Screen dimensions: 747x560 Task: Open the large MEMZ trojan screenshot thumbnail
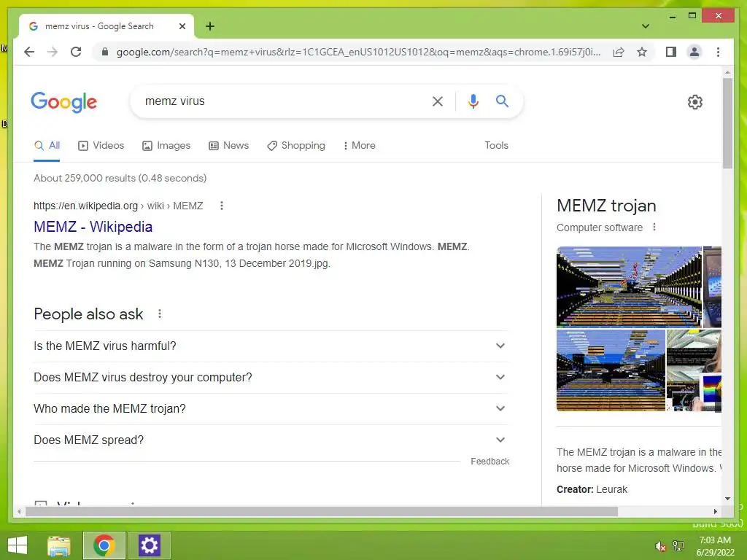tap(629, 287)
